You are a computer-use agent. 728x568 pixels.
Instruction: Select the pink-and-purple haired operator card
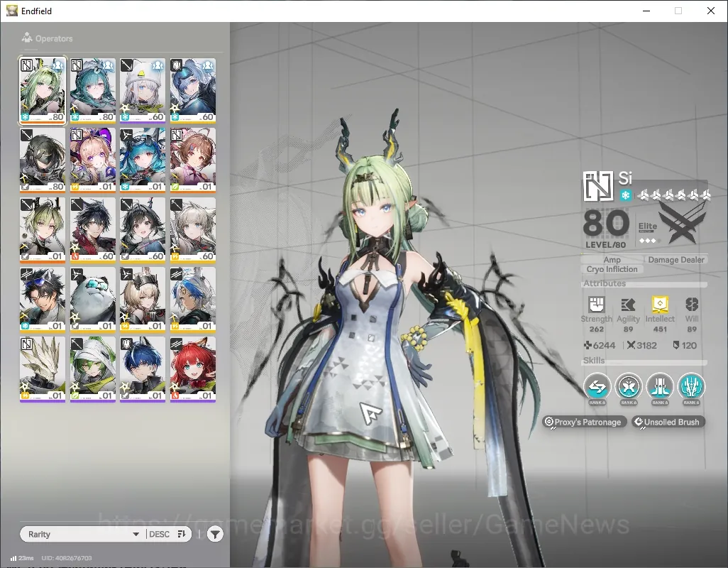pyautogui.click(x=93, y=160)
